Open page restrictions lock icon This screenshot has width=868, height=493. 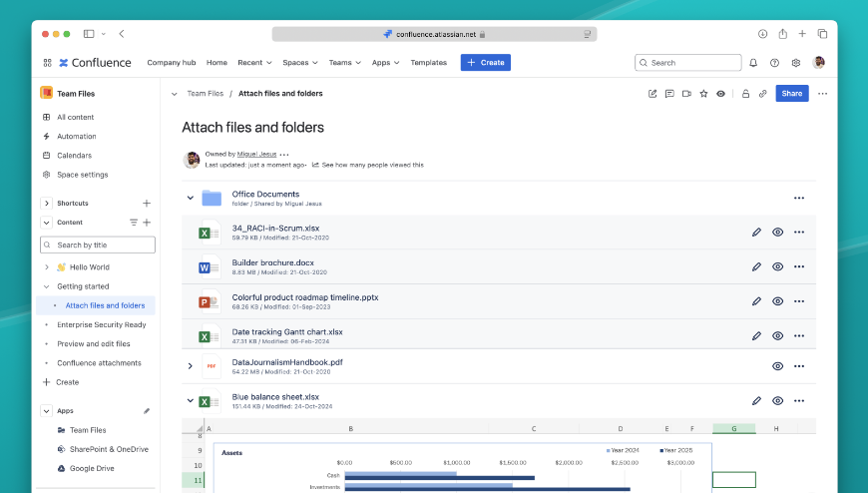coord(745,94)
